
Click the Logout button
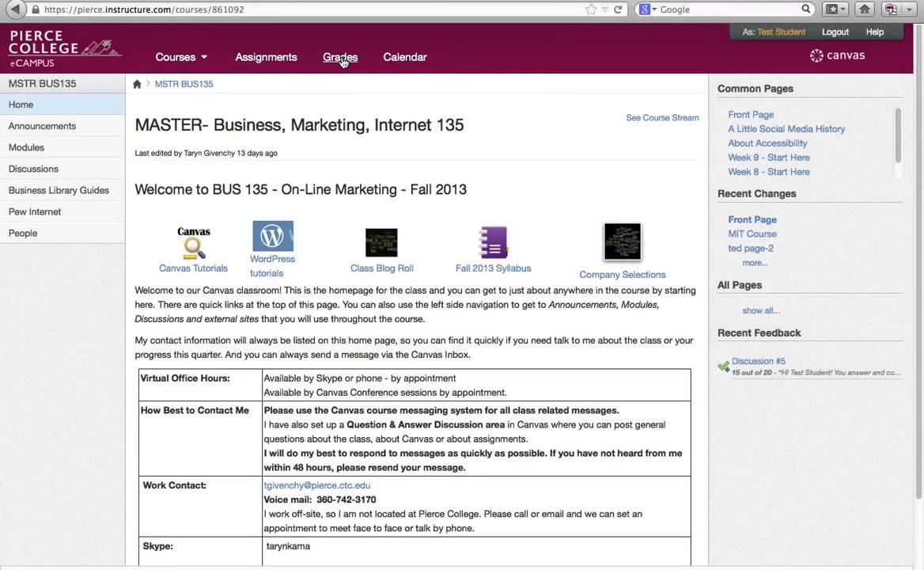pyautogui.click(x=835, y=32)
